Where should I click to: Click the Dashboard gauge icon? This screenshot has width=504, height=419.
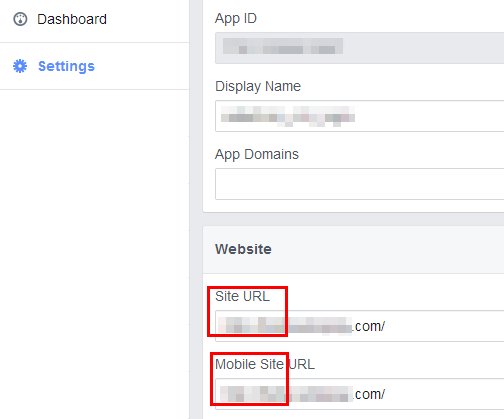[x=20, y=19]
